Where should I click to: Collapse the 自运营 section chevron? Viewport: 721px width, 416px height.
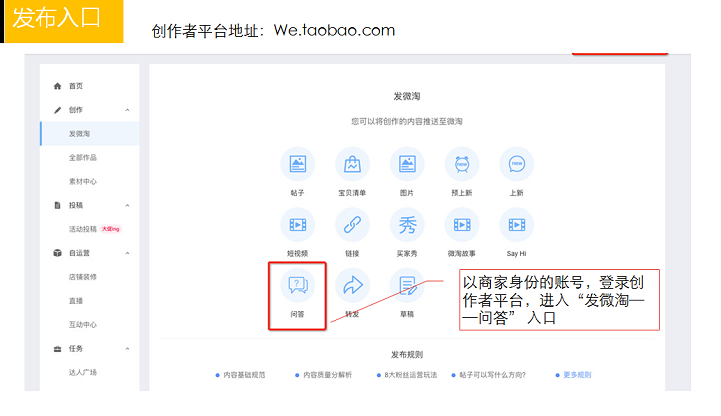click(x=127, y=253)
